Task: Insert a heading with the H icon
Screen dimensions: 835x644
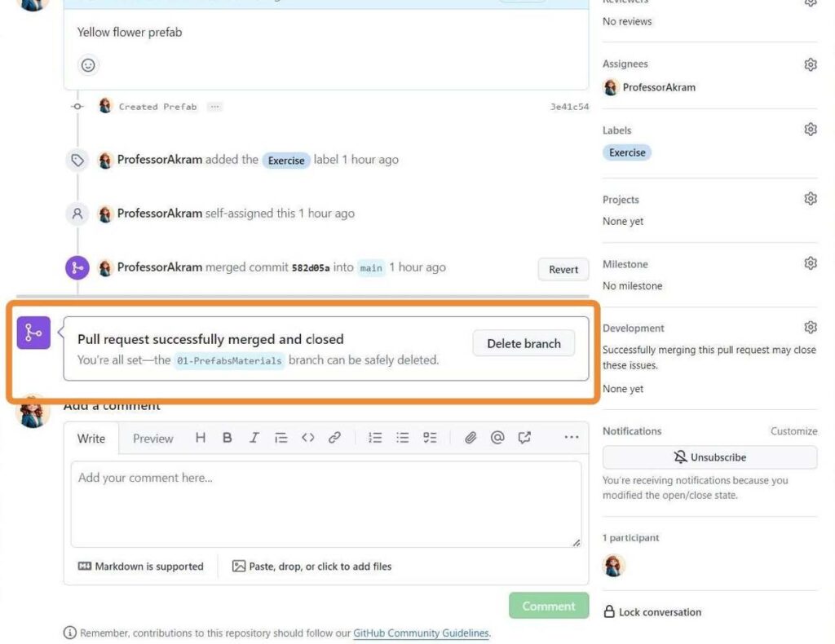Action: [201, 438]
